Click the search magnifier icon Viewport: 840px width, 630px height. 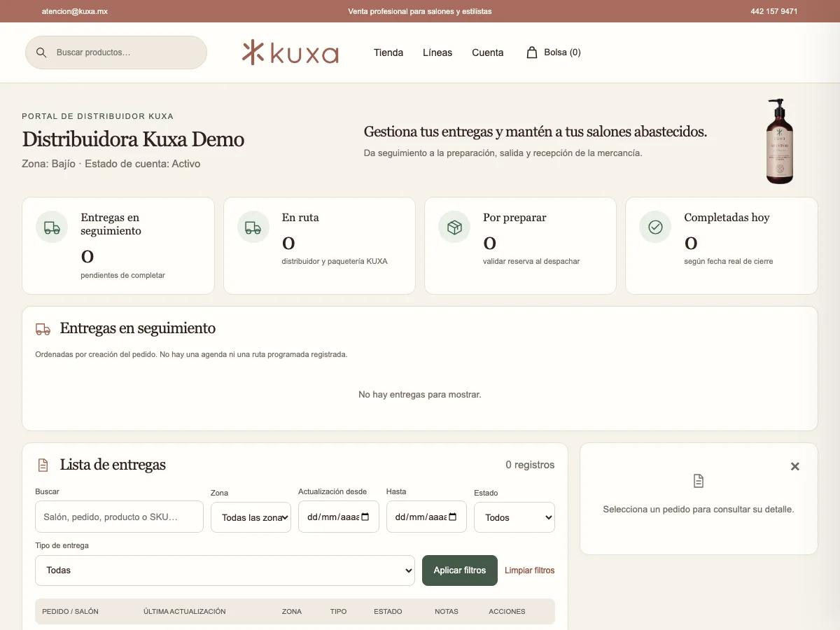point(41,52)
